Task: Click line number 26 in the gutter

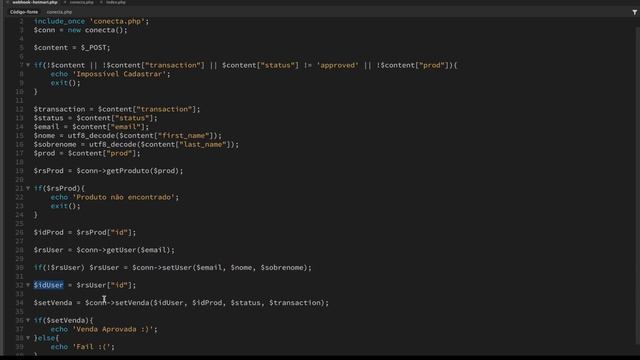Action: (x=20, y=232)
